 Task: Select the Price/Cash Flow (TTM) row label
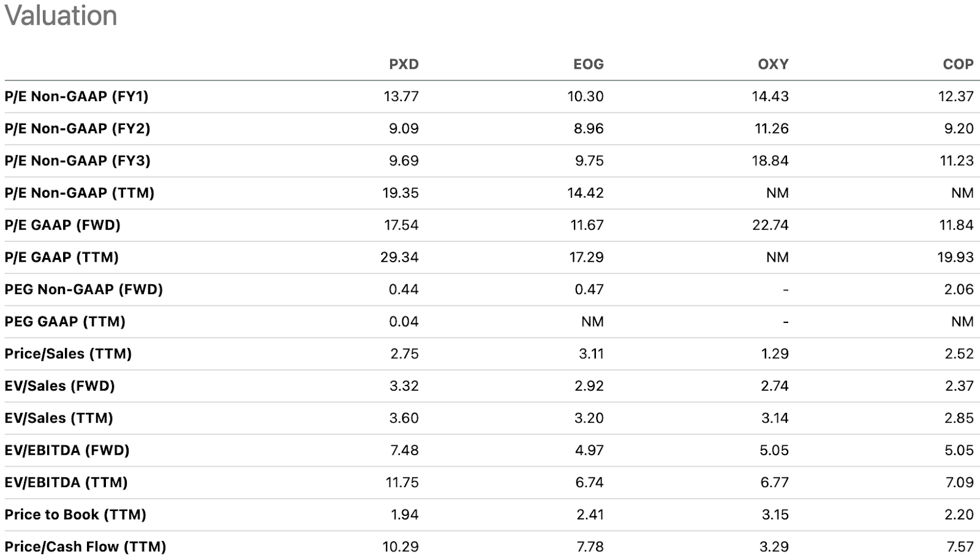(85, 547)
